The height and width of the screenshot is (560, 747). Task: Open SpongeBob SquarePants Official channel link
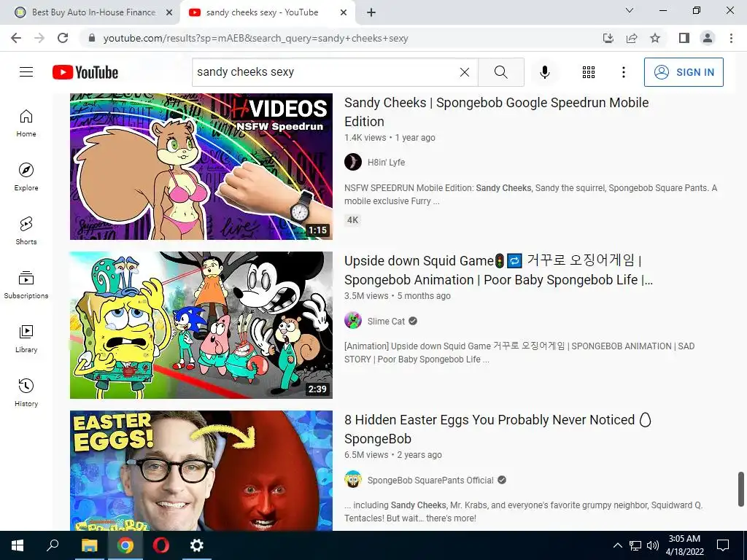pos(430,480)
